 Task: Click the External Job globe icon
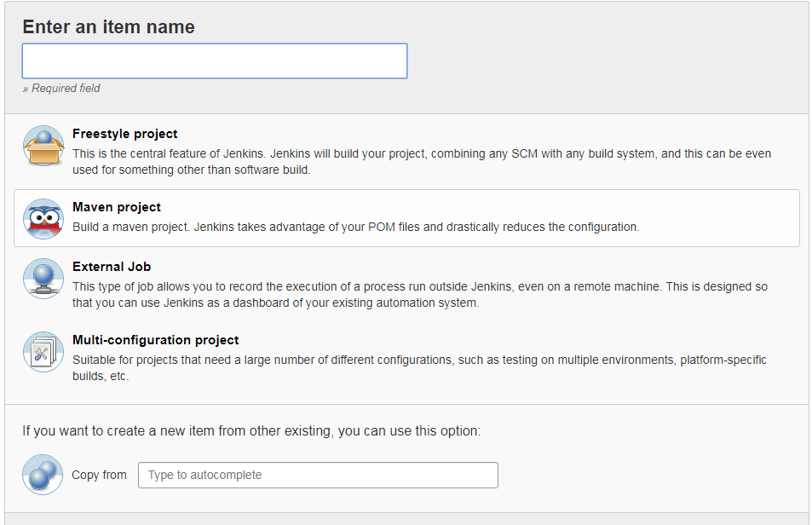[x=43, y=279]
